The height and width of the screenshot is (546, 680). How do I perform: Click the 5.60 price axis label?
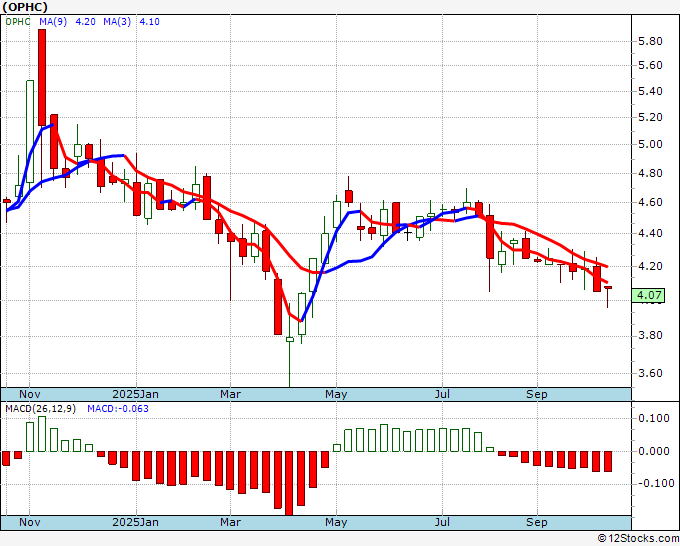[x=650, y=65]
